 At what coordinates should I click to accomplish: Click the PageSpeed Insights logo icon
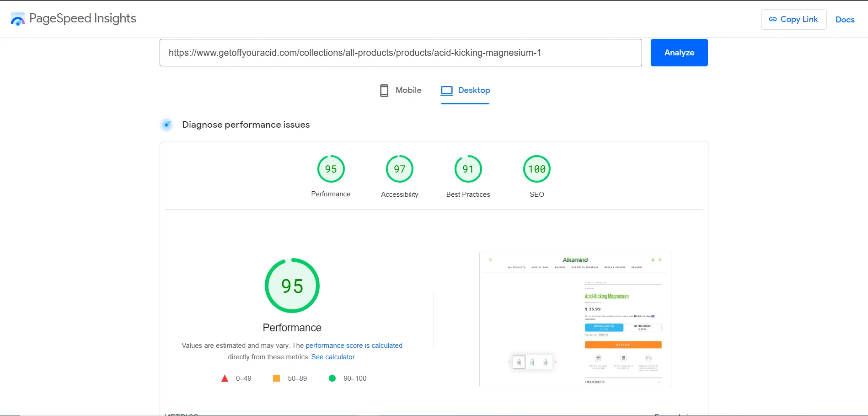coord(17,19)
